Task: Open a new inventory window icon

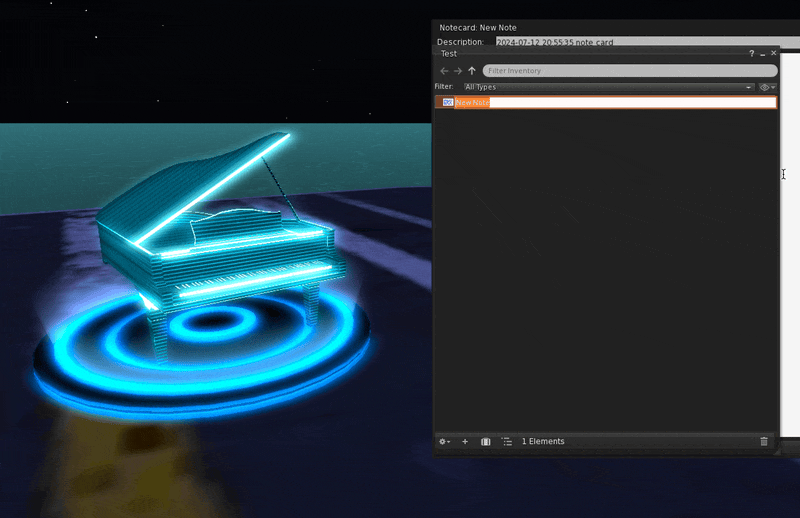Action: pyautogui.click(x=486, y=442)
